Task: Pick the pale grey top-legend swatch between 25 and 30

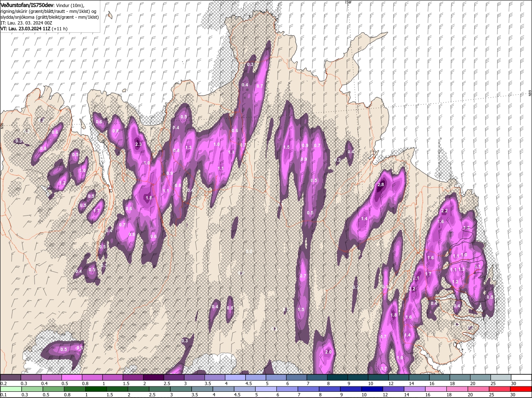Action: click(x=501, y=377)
